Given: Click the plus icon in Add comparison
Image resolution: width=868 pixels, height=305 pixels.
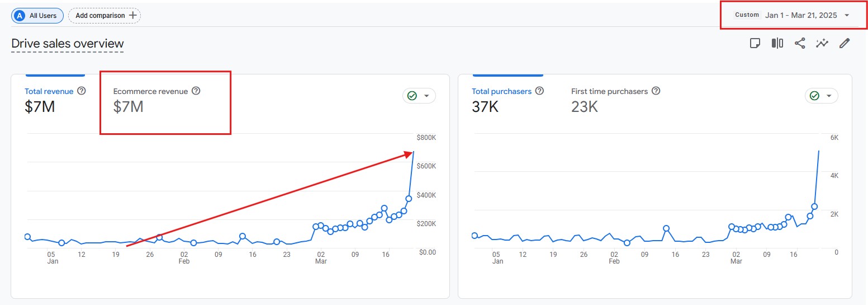Looking at the screenshot, I should pyautogui.click(x=132, y=15).
